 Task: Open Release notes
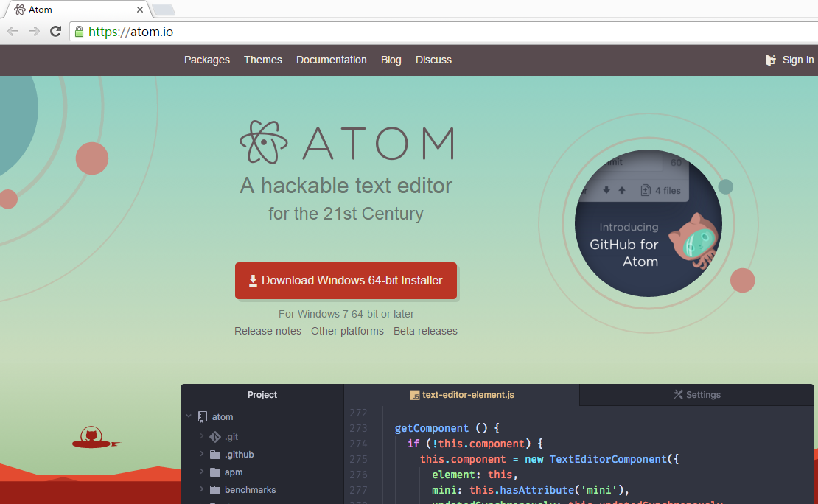[x=268, y=331]
